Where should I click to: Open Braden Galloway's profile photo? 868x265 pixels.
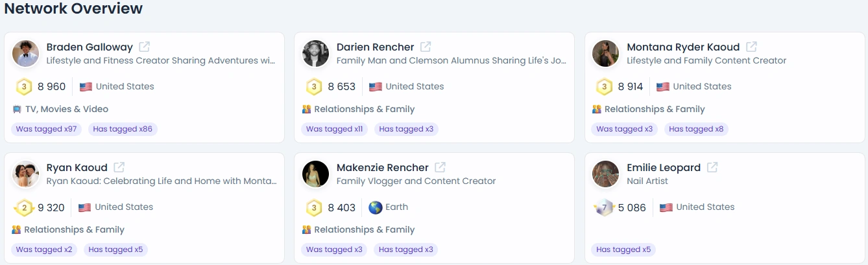26,53
